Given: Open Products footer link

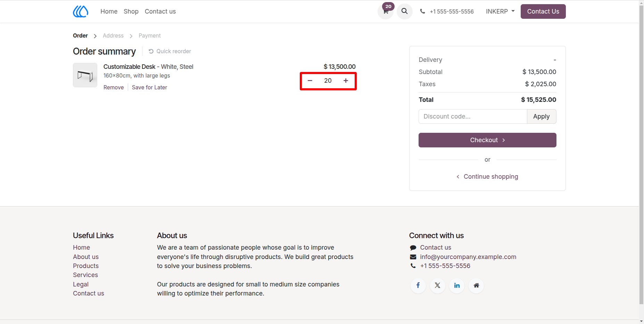Looking at the screenshot, I should 86,266.
